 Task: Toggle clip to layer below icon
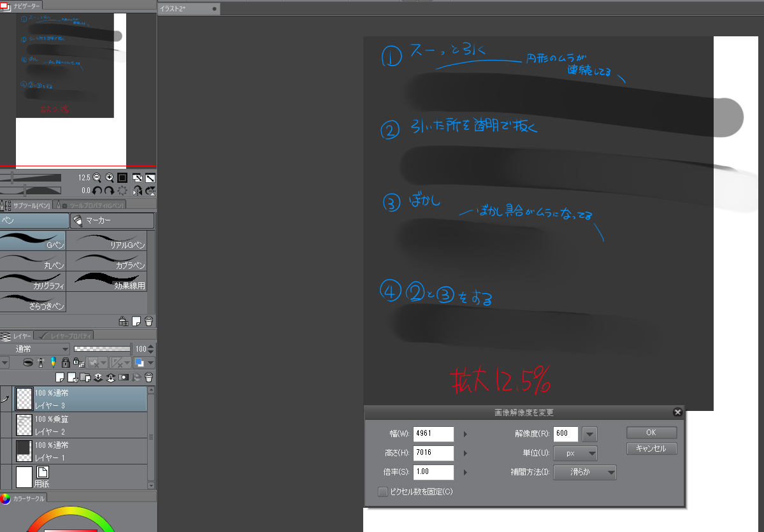pyautogui.click(x=28, y=363)
